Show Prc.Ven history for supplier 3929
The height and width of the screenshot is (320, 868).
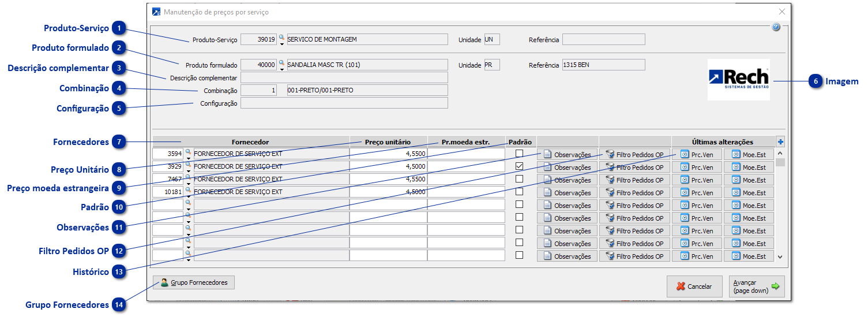tap(697, 168)
